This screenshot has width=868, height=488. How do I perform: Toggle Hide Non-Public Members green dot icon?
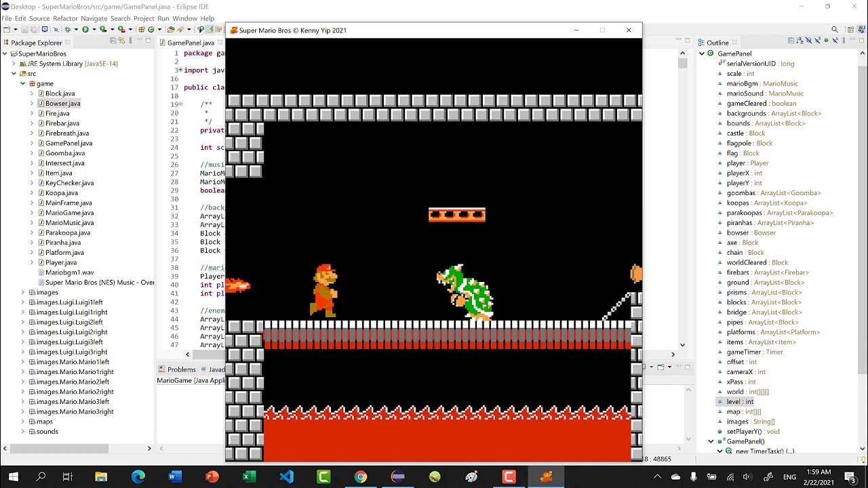826,41
